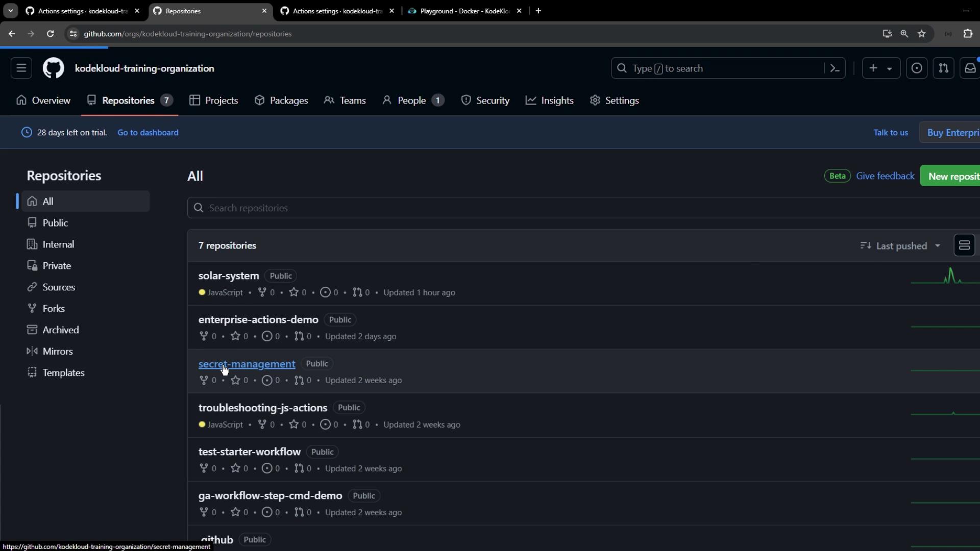Image resolution: width=980 pixels, height=551 pixels.
Task: Reload the page with the refresh icon
Action: pyautogui.click(x=50, y=34)
